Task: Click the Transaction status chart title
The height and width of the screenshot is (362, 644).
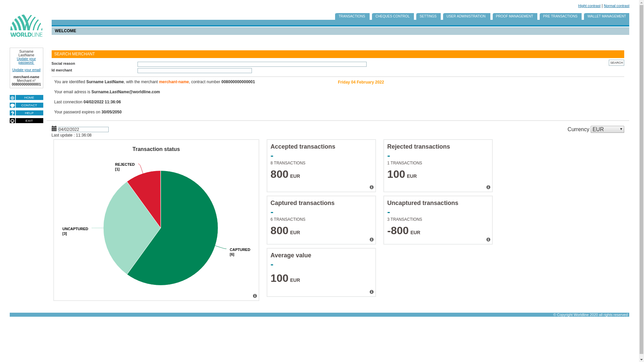Action: pos(156,149)
